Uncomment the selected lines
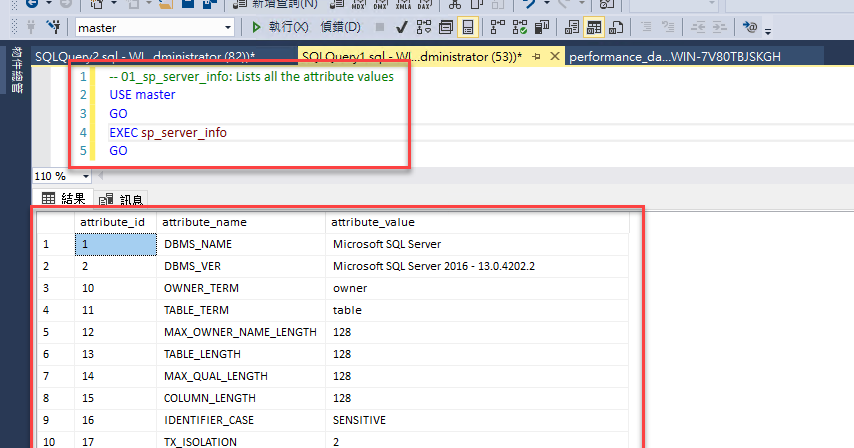 tap(668, 27)
